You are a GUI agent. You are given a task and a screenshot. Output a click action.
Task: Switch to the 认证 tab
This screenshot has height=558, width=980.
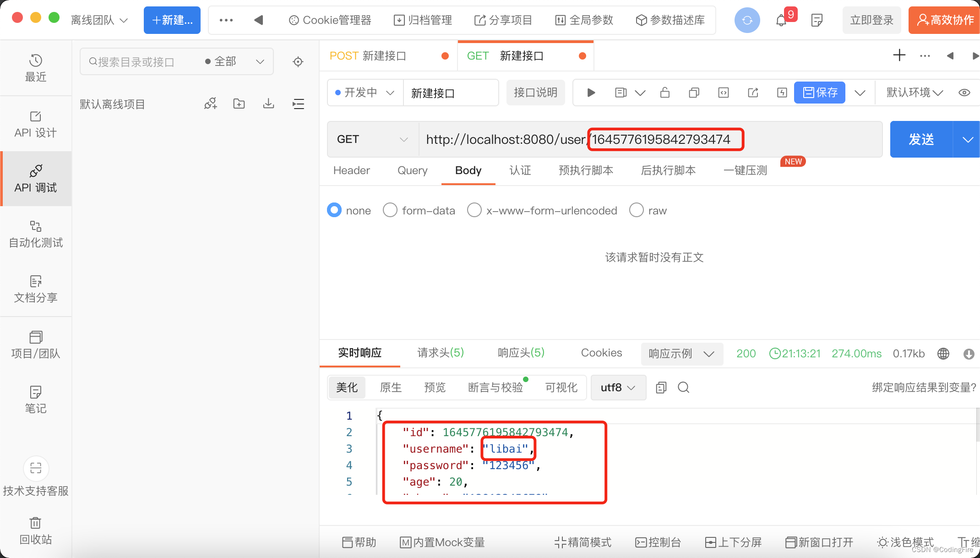click(x=520, y=170)
